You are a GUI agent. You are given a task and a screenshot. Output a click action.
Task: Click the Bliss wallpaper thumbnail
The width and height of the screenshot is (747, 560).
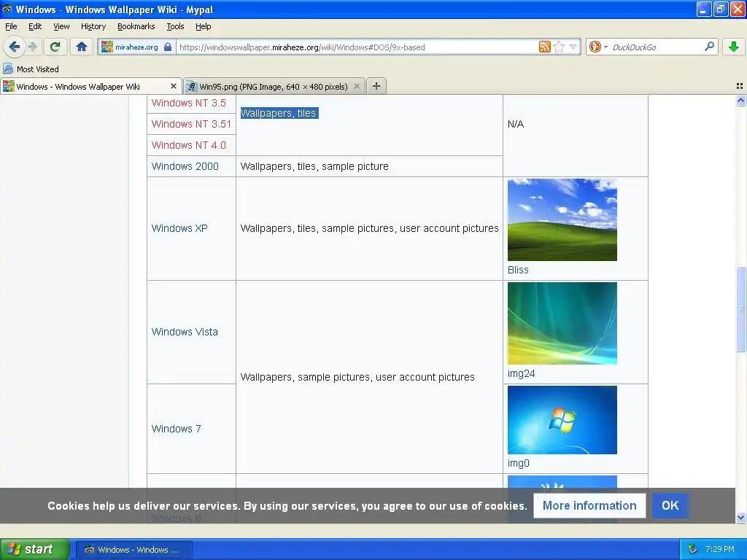[562, 219]
